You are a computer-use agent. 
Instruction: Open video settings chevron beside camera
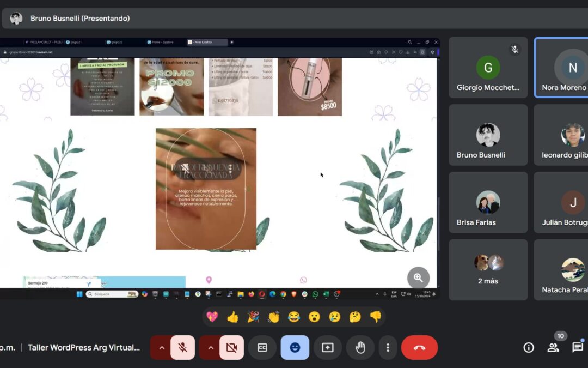point(211,348)
